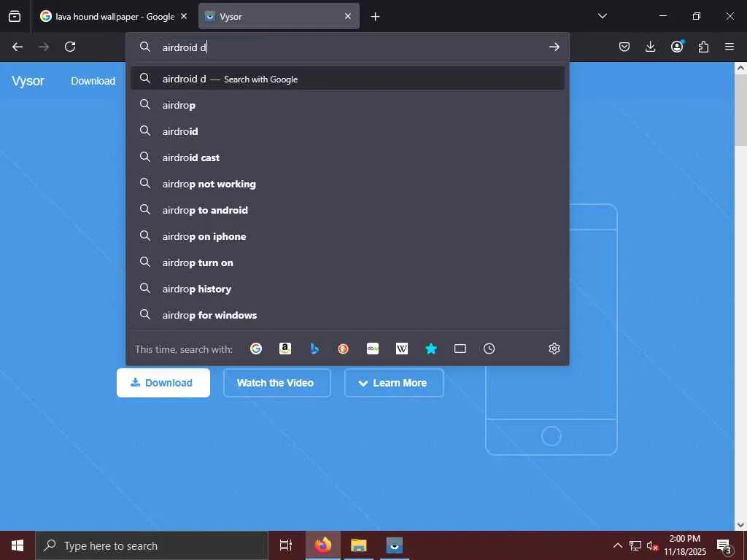Search with Google engine icon
Viewport: 747px width, 560px height.
point(256,349)
